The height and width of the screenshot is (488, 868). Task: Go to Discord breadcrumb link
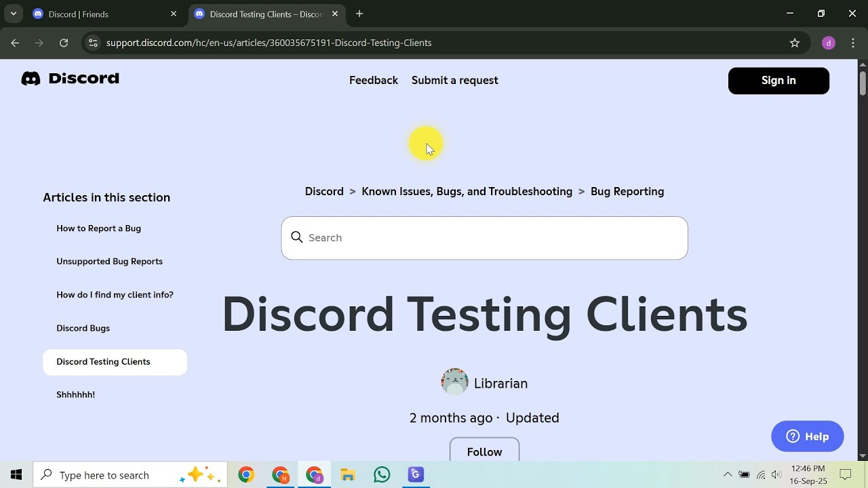[324, 191]
